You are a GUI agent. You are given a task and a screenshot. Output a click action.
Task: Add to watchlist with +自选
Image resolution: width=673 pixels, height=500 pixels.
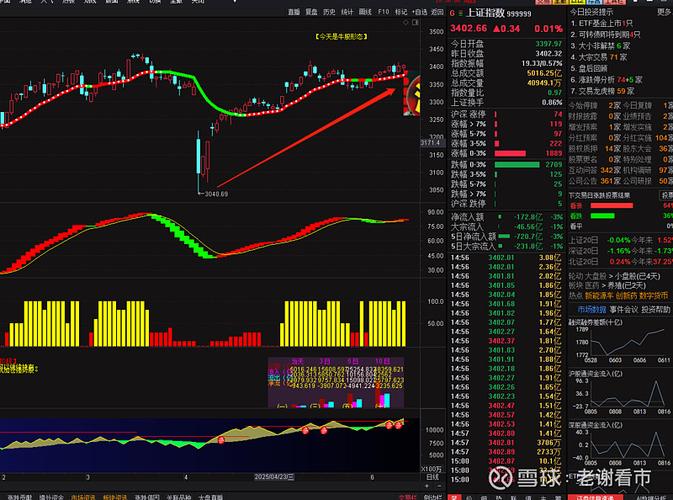419,12
